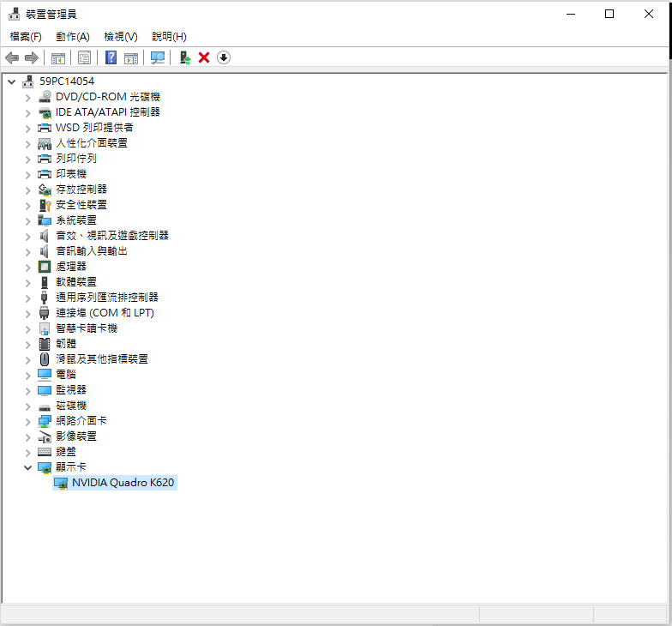Click Update driver green arrow icon
This screenshot has width=672, height=626.
[x=185, y=57]
